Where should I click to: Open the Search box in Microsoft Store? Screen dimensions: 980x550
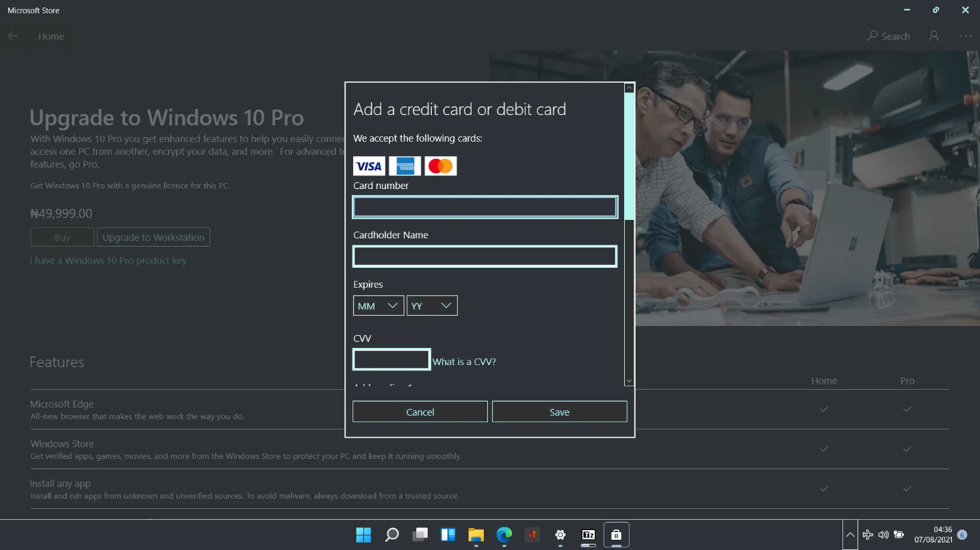888,36
